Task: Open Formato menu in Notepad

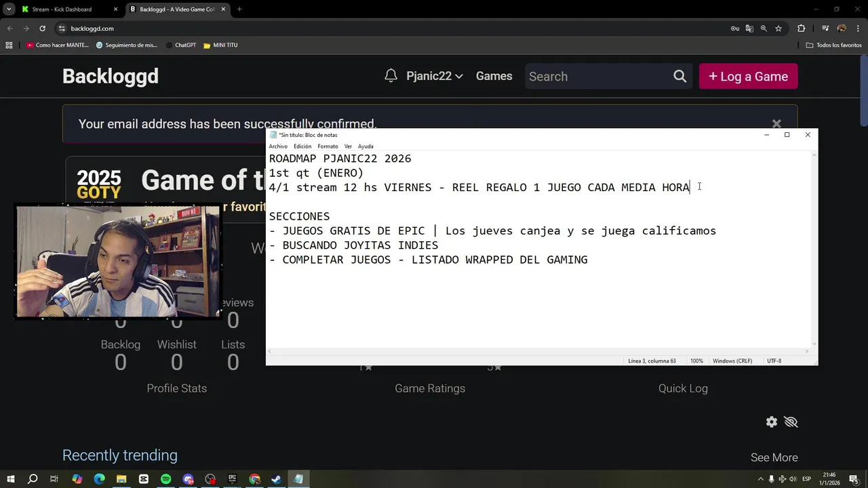Action: tap(328, 146)
